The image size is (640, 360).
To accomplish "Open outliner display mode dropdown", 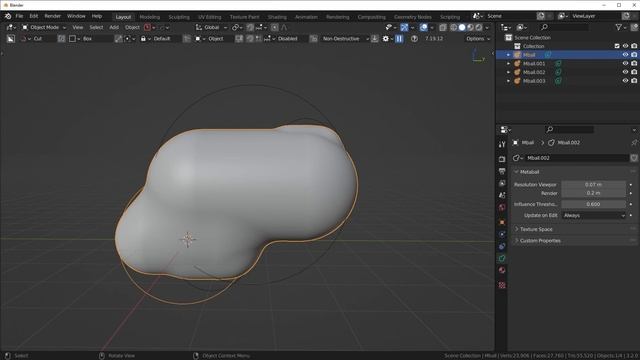I will point(522,27).
